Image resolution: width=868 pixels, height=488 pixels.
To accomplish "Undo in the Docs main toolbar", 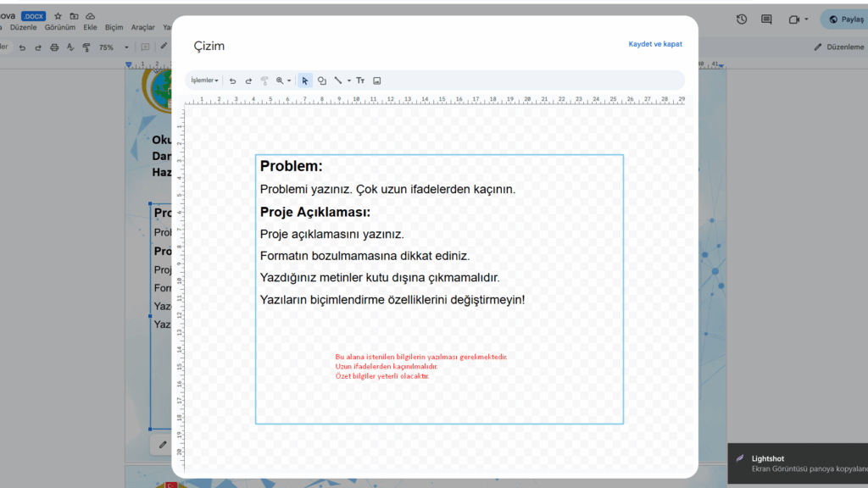I will tap(22, 47).
